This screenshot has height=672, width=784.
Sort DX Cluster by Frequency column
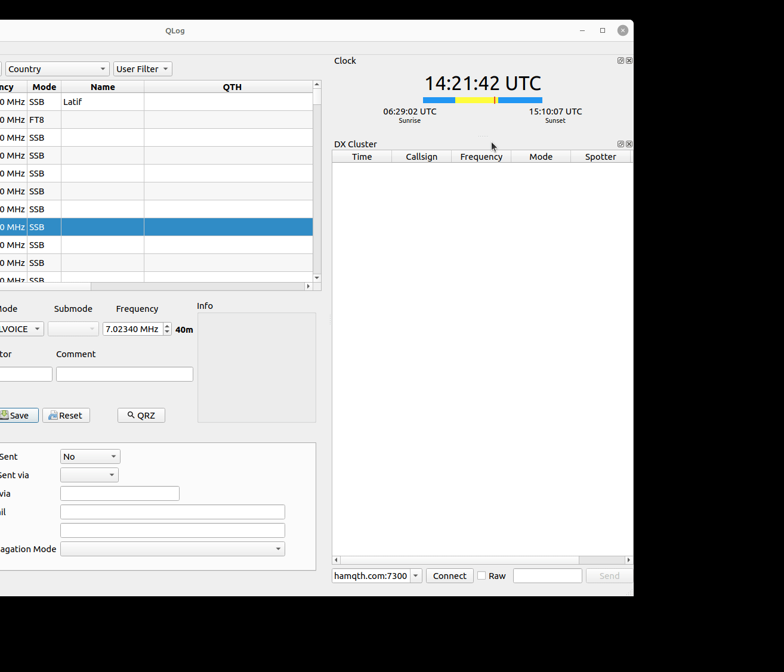coord(481,157)
